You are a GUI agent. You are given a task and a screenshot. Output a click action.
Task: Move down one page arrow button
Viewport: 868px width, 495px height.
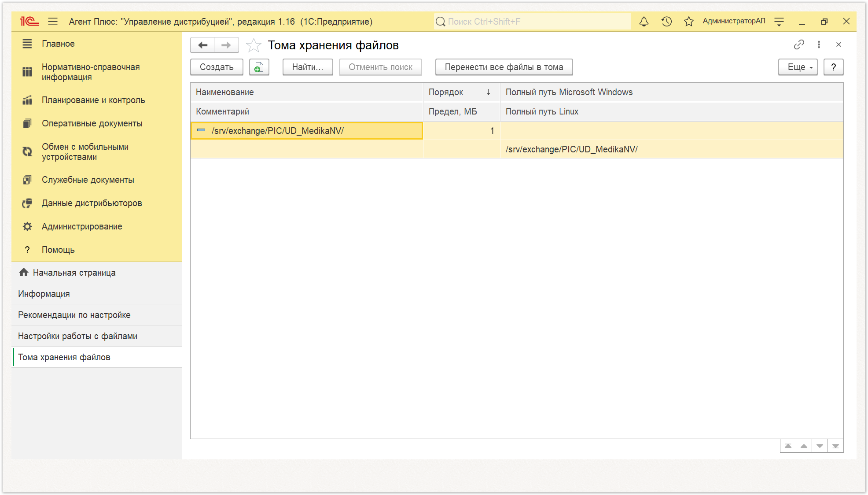(x=820, y=446)
